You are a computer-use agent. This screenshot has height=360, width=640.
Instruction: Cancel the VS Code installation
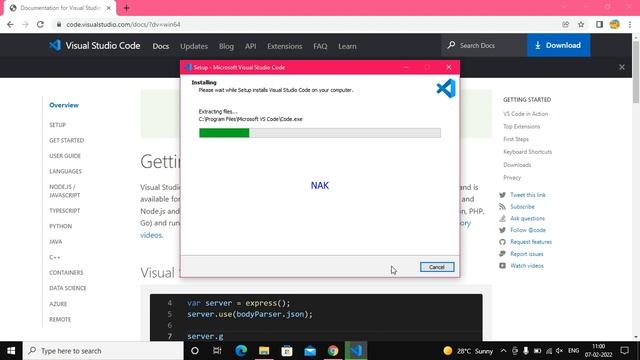click(x=437, y=267)
